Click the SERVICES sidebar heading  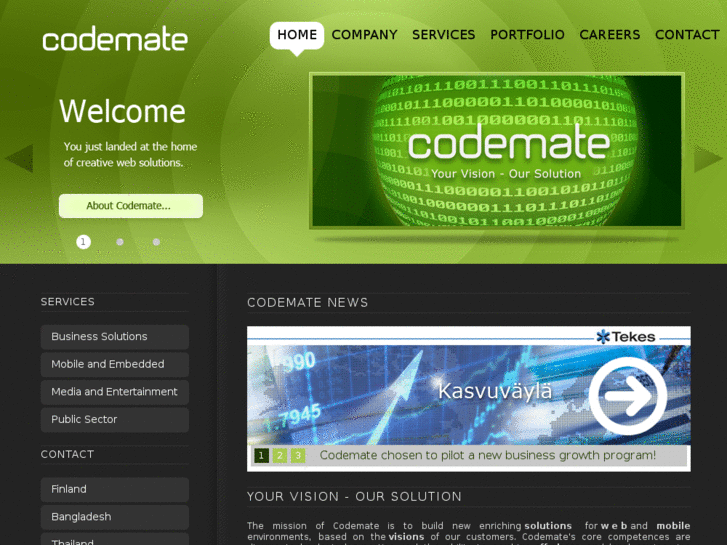[x=68, y=302]
